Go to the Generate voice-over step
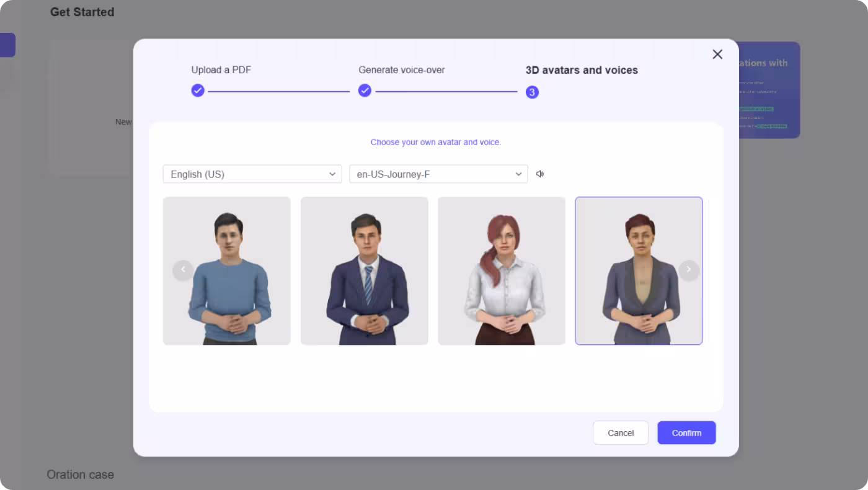 point(402,70)
